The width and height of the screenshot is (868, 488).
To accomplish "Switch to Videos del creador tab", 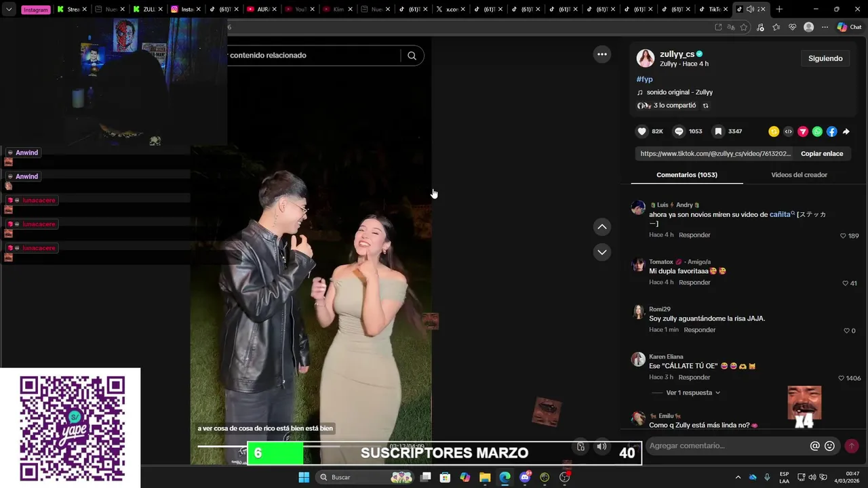I will point(799,175).
